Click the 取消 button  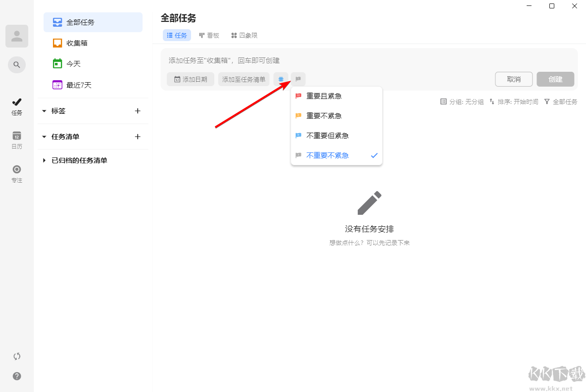tap(514, 79)
